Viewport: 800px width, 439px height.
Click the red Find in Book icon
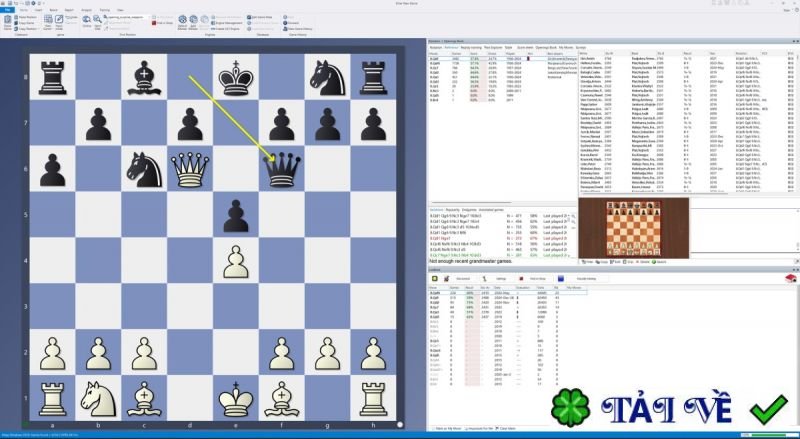(155, 23)
